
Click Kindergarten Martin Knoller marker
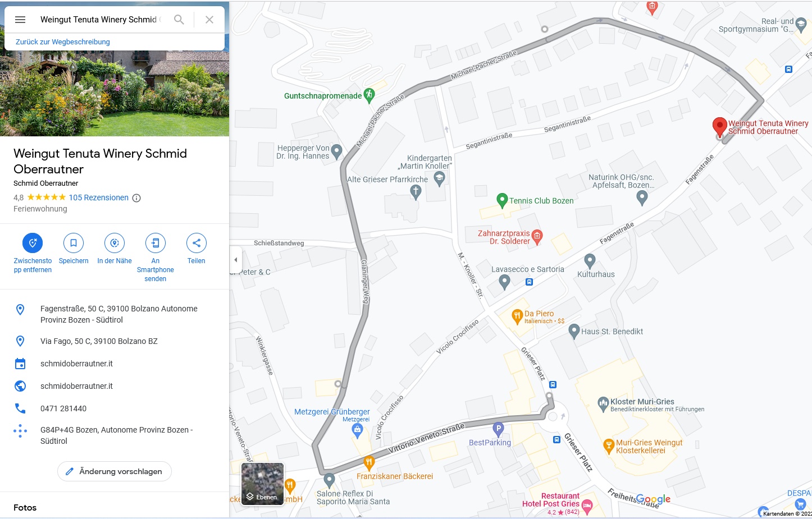pyautogui.click(x=440, y=179)
